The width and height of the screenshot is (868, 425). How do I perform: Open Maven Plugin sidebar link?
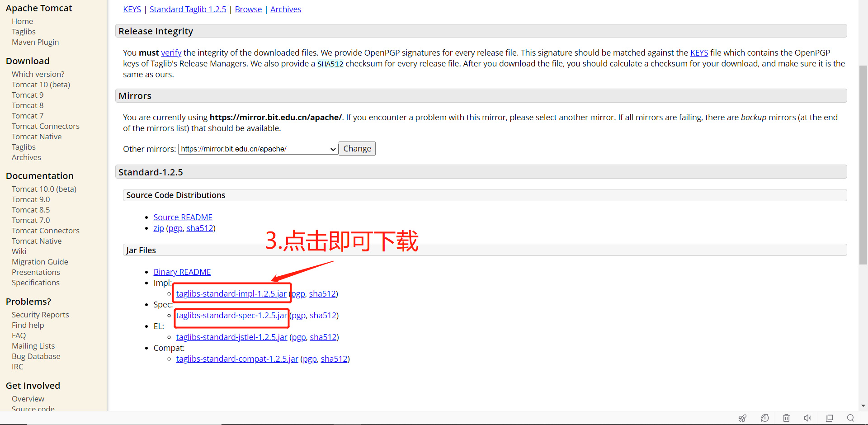click(x=35, y=42)
